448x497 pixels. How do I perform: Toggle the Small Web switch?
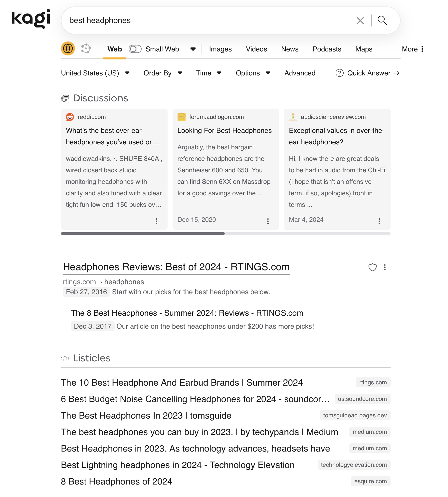tap(135, 49)
